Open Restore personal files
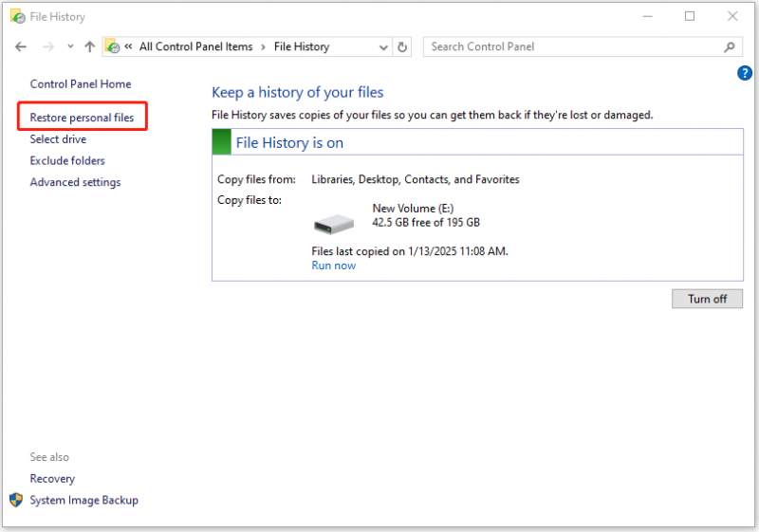 tap(82, 118)
